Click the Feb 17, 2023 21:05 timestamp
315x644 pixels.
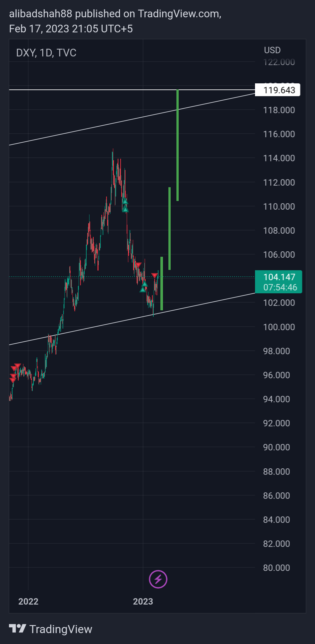[x=71, y=29]
